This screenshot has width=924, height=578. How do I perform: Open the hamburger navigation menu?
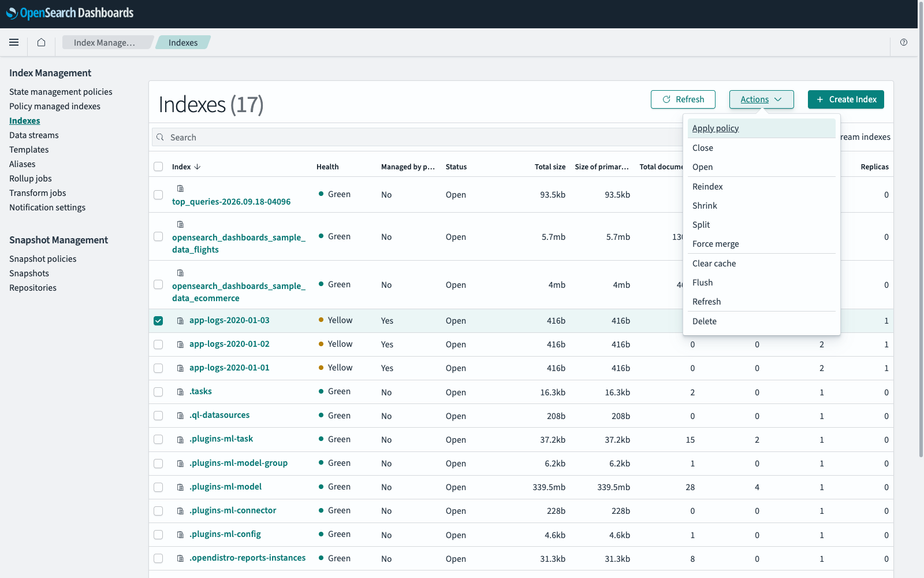14,42
